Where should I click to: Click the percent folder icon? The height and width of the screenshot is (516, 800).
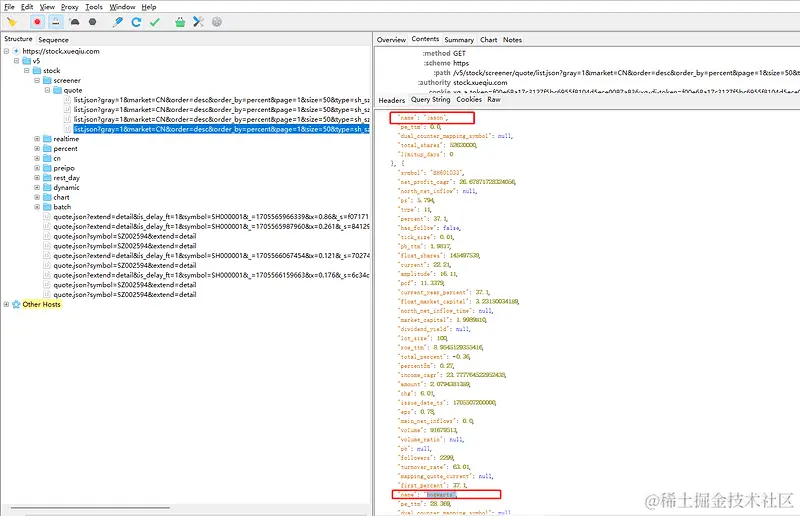[47, 149]
